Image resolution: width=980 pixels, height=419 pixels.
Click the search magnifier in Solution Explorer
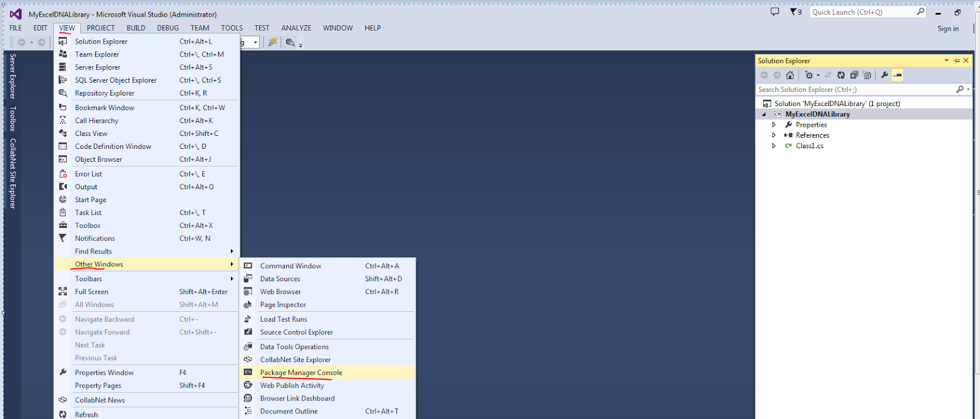[960, 89]
